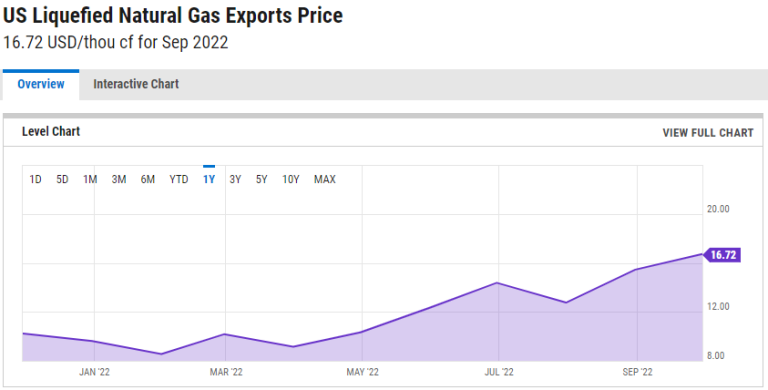This screenshot has width=768, height=390.
Task: Select the active 1Y range
Action: (x=209, y=179)
